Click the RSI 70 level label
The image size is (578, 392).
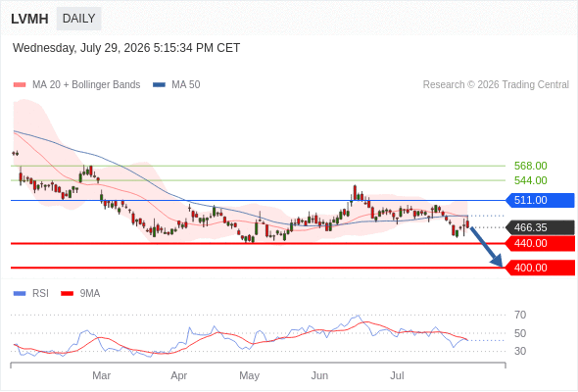coord(520,315)
